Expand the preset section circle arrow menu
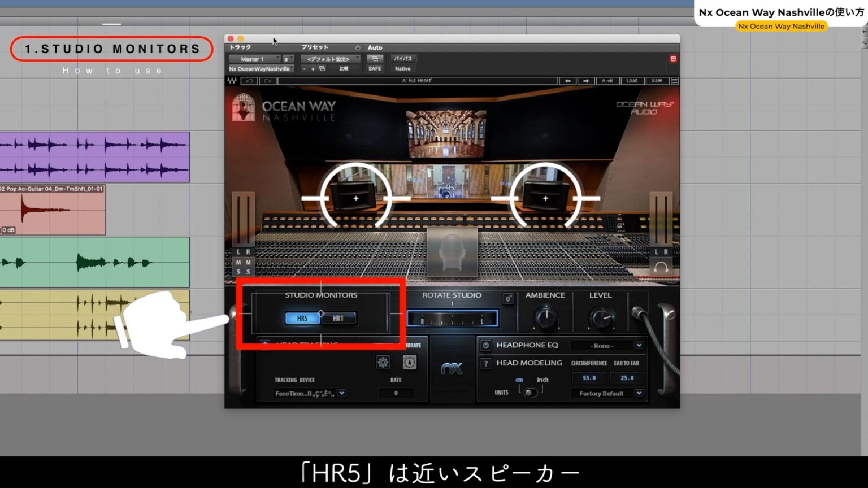 tap(357, 48)
